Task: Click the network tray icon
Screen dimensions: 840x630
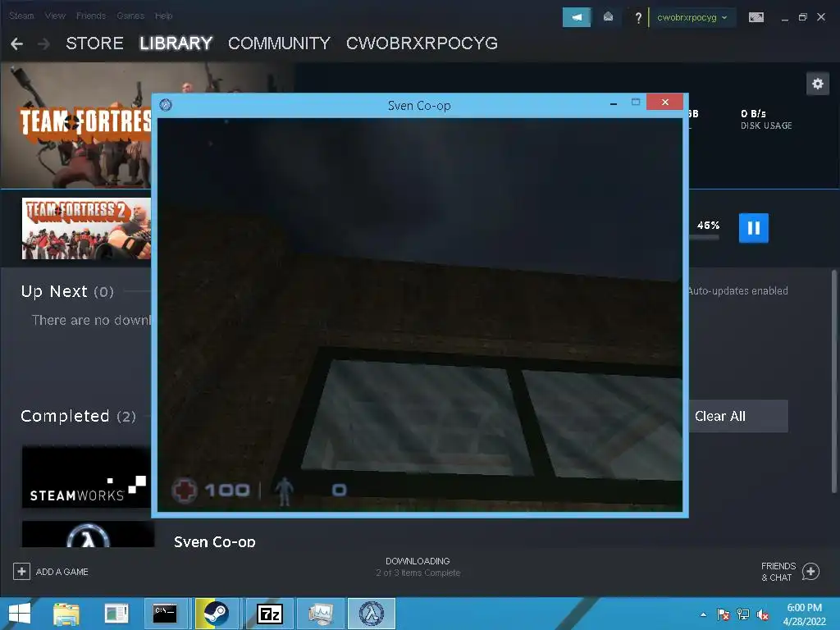Action: tap(743, 614)
